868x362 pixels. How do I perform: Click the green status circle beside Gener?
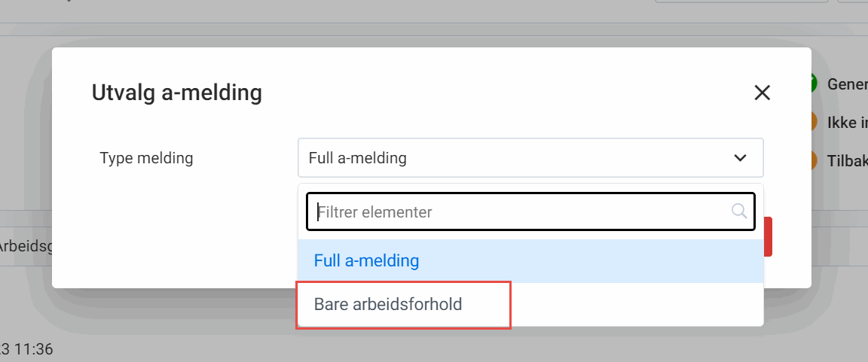click(x=815, y=84)
